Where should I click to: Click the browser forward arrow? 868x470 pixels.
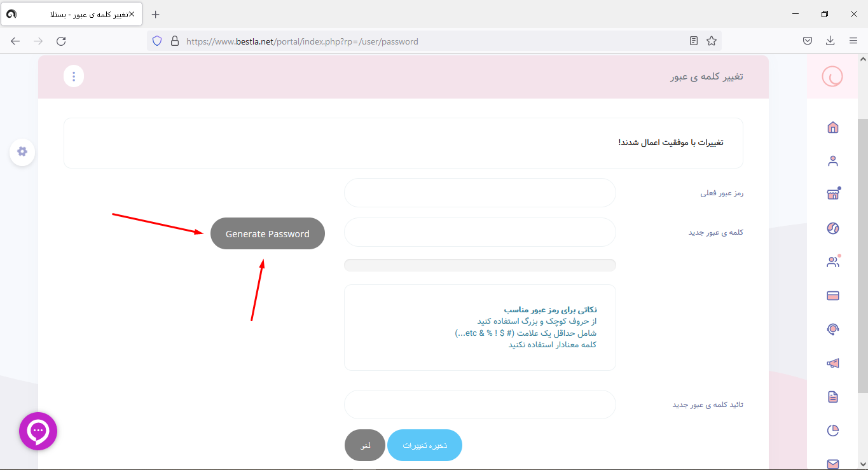[x=38, y=41]
